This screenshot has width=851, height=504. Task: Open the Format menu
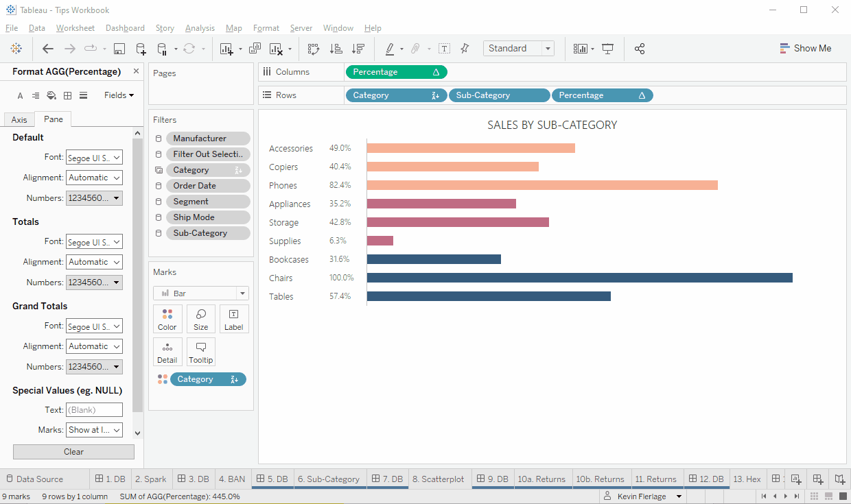[x=266, y=28]
